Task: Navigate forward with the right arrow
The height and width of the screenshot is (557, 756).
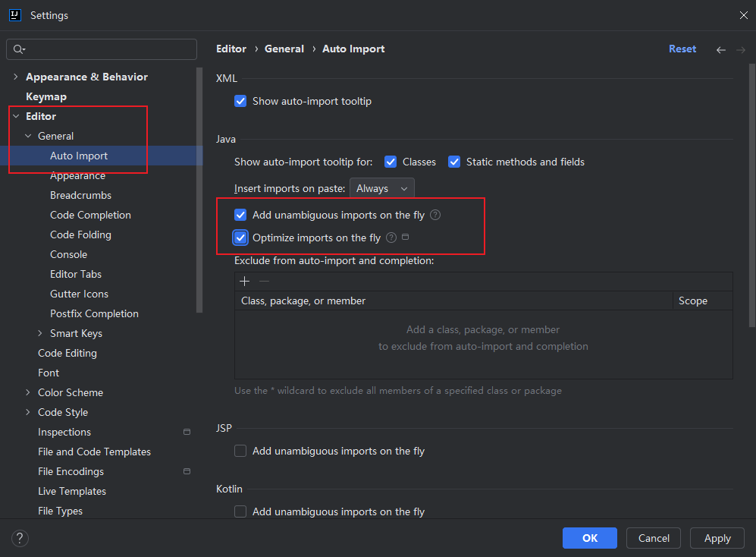Action: point(741,50)
